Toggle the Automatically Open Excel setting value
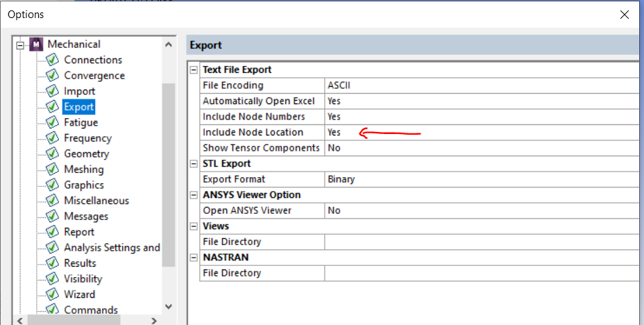644x325 pixels. (480, 101)
